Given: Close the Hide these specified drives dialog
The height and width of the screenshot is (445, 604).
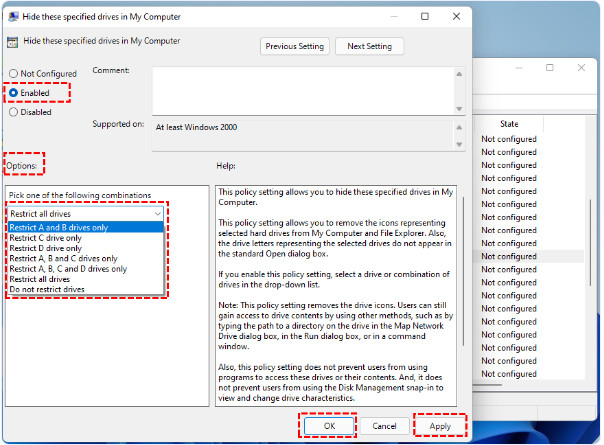Looking at the screenshot, I should click(456, 16).
